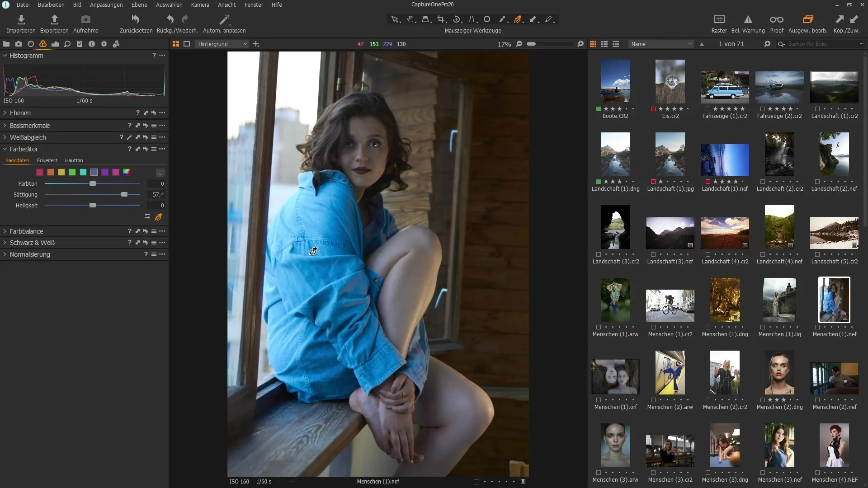868x488 pixels.
Task: Open the Bearbeiten menu
Action: pos(51,5)
